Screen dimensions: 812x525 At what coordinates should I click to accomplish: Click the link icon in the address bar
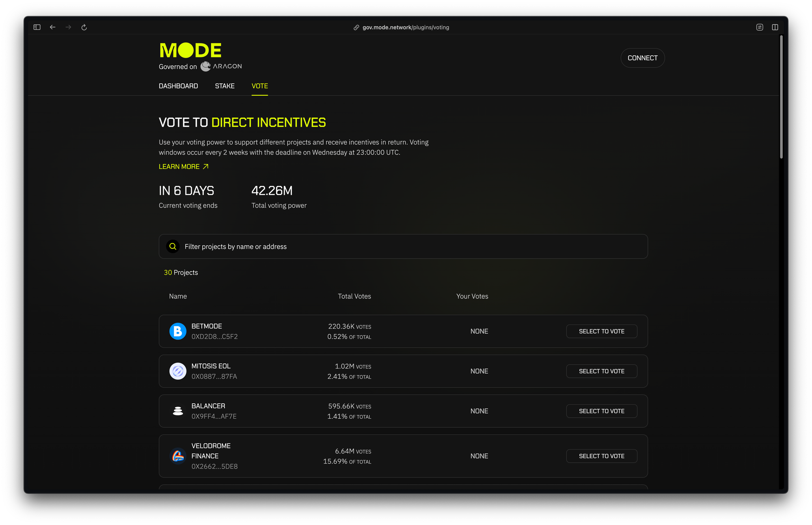tap(356, 27)
